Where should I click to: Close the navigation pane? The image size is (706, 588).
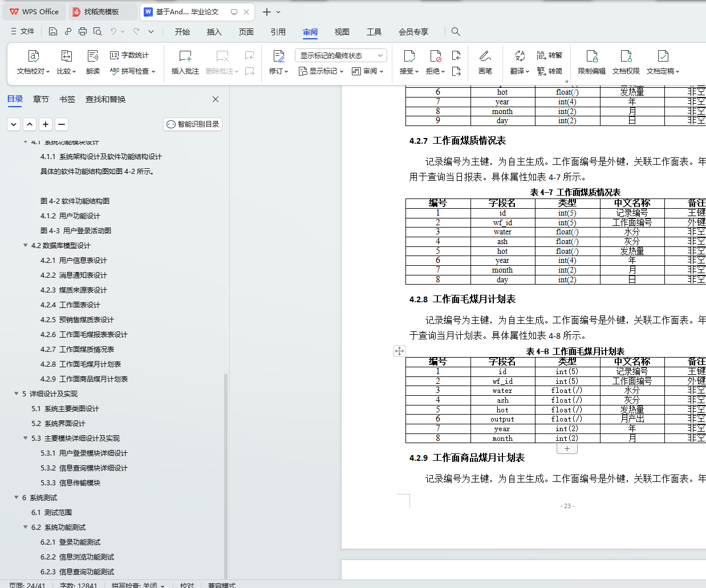point(216,99)
